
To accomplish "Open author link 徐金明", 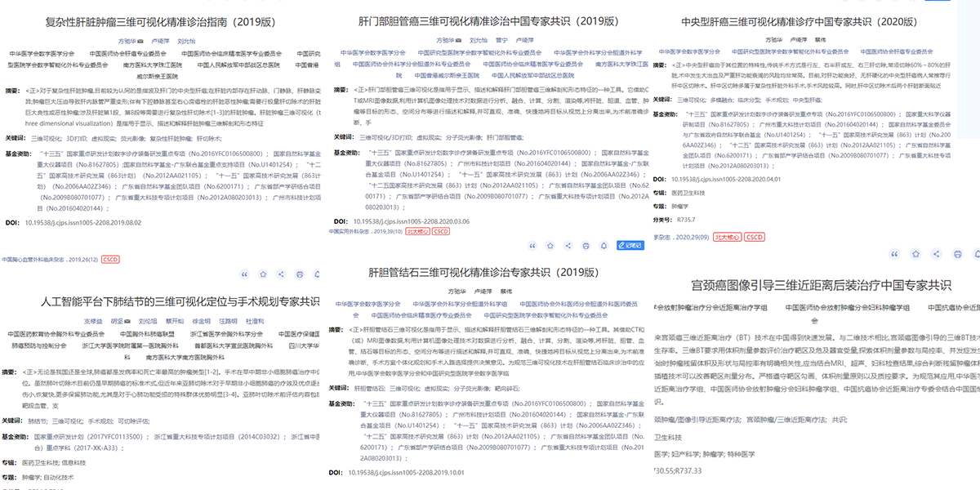I will point(201,321).
